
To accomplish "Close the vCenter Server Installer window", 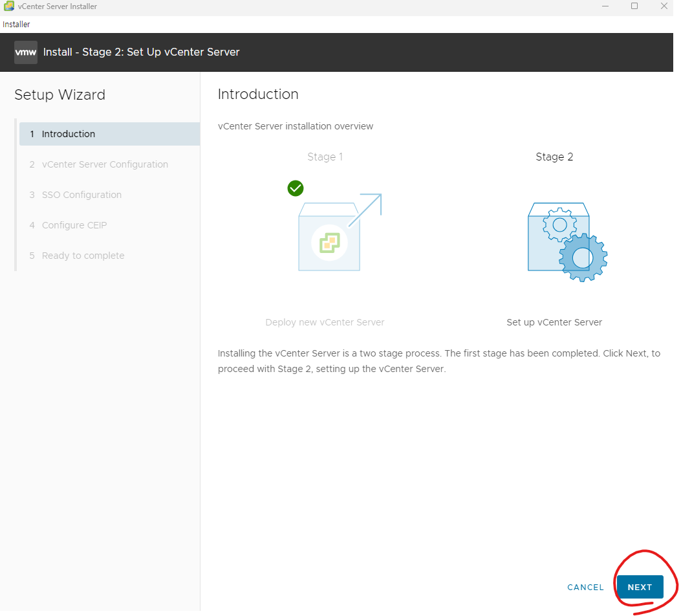I will 664,6.
